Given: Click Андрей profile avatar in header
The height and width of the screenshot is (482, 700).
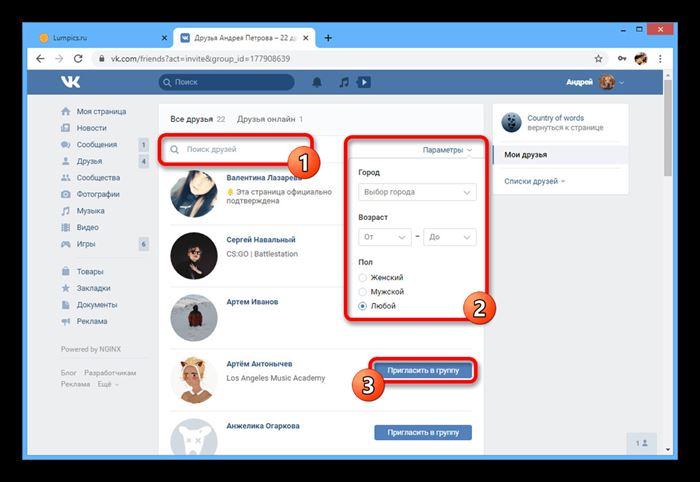Looking at the screenshot, I should (607, 82).
